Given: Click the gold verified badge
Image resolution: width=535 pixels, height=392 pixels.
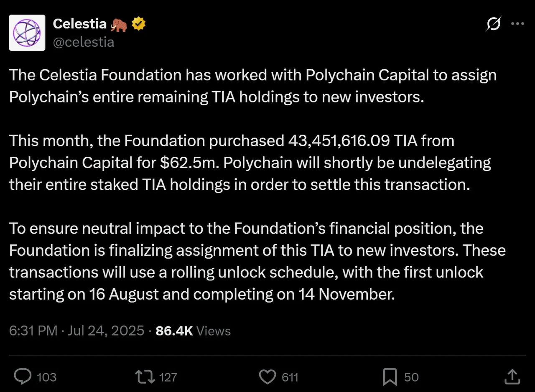Looking at the screenshot, I should point(138,25).
